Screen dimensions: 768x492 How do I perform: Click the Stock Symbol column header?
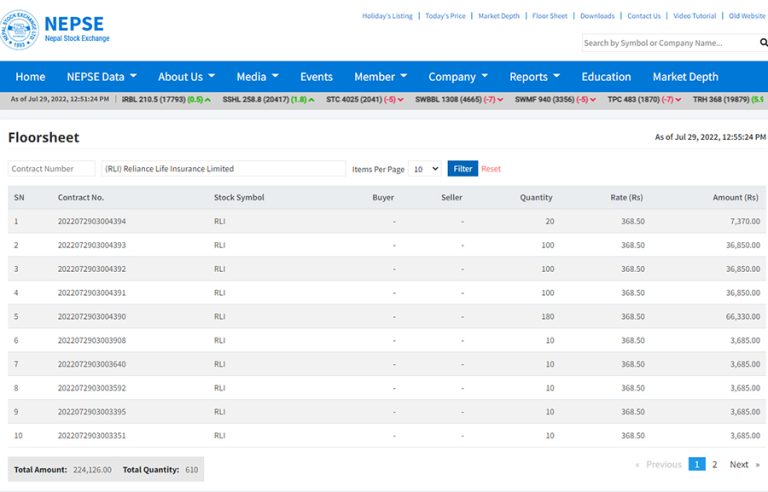click(239, 197)
